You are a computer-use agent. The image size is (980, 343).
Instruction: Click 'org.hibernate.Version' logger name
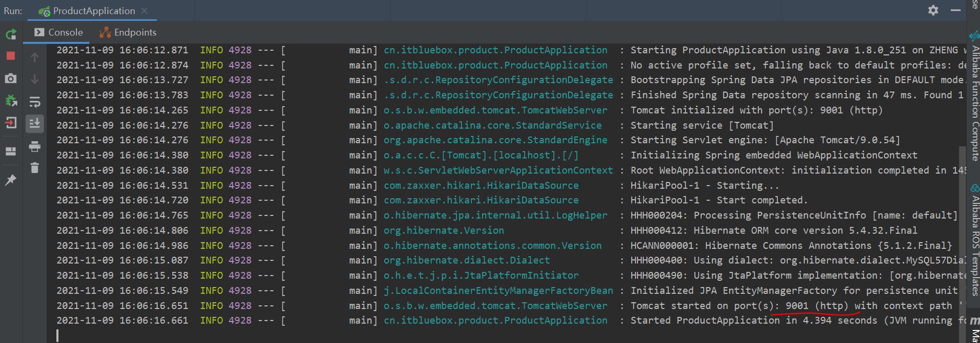pyautogui.click(x=444, y=231)
